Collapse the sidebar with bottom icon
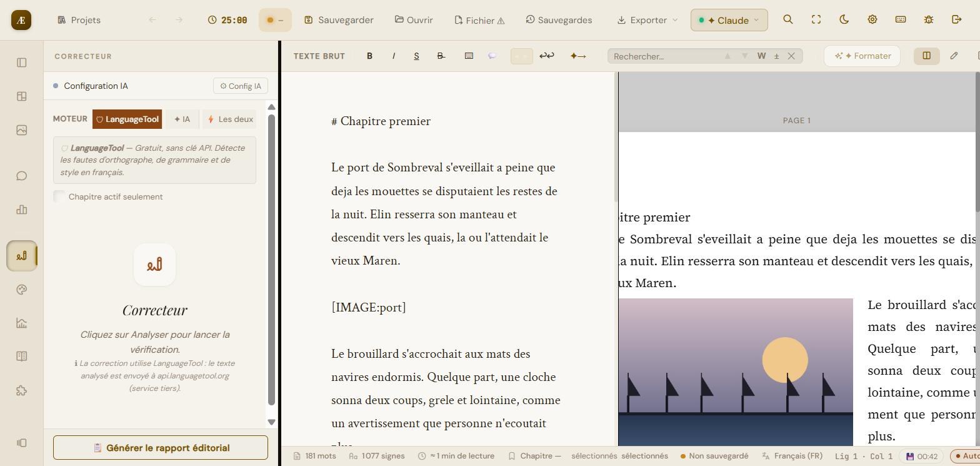This screenshot has height=466, width=980. (22, 443)
